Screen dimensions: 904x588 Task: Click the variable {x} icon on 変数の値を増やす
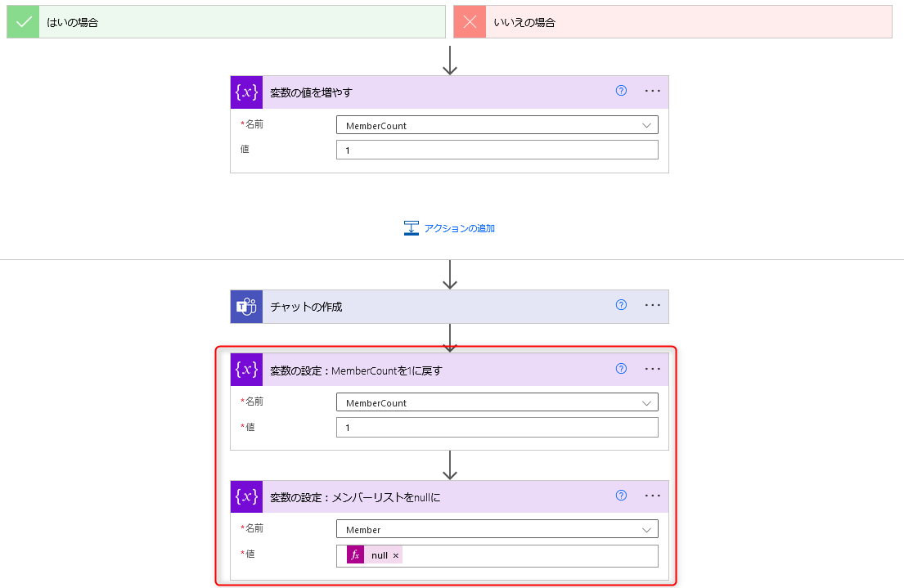coord(245,92)
